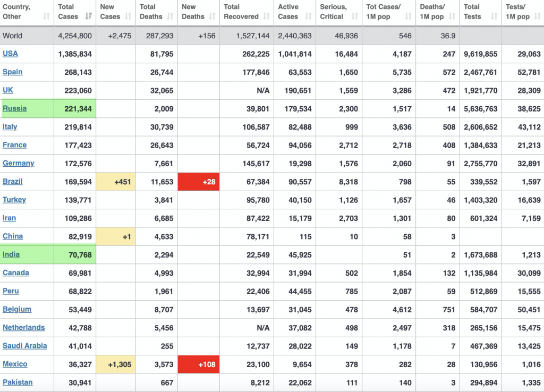The width and height of the screenshot is (544, 392).
Task: Sort by Total Tests arrows icon
Action: point(494,16)
